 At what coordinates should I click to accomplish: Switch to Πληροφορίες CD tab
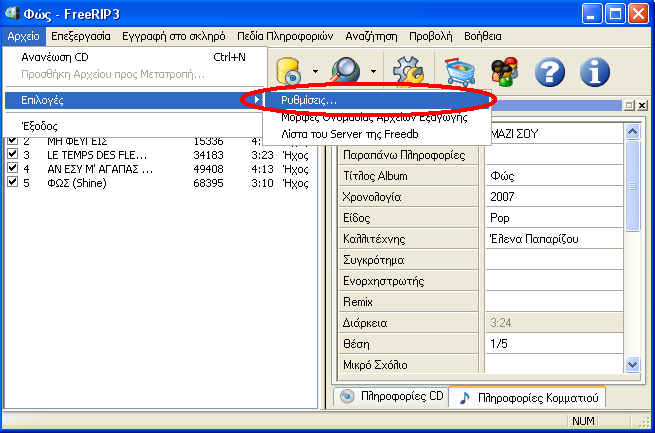[x=391, y=396]
